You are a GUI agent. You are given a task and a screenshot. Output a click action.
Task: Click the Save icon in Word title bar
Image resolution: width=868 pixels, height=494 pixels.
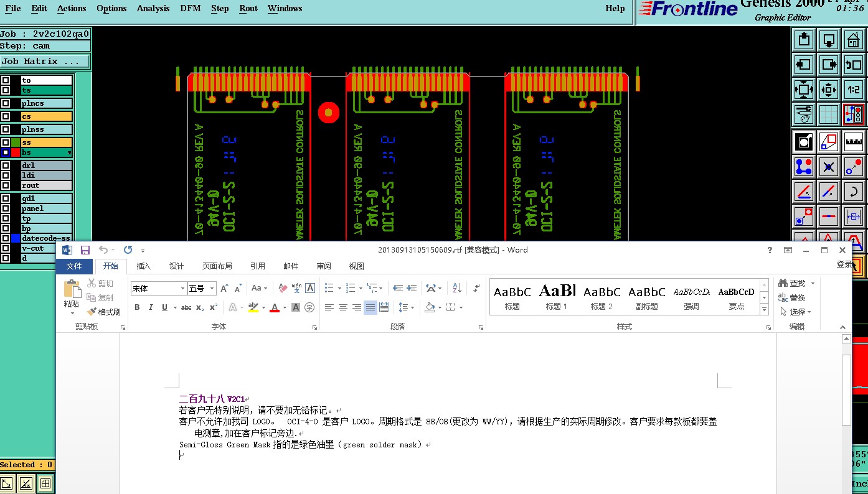coord(85,250)
